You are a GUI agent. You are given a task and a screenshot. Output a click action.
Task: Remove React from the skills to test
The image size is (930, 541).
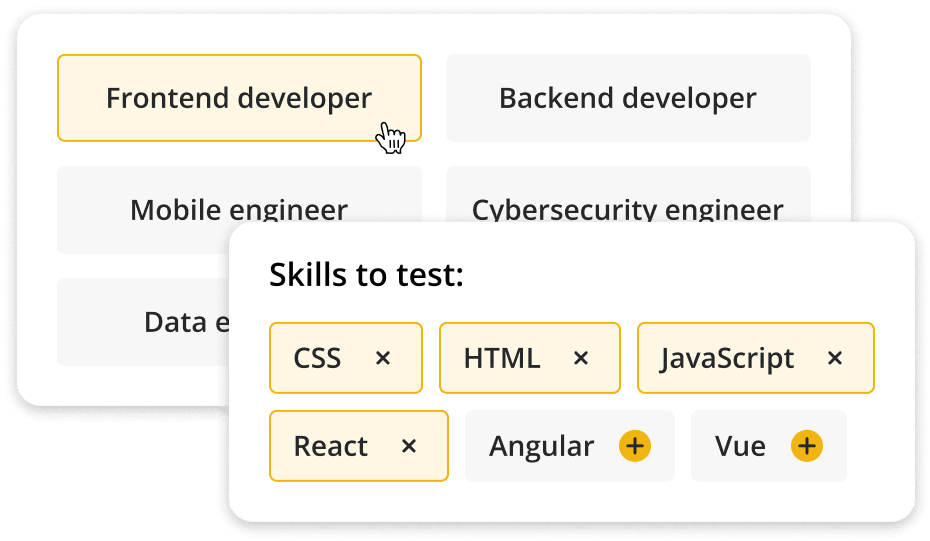[x=408, y=446]
